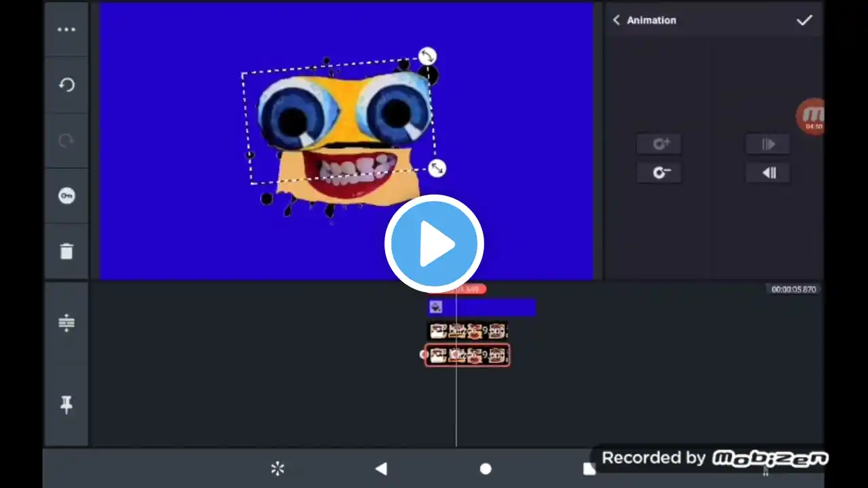Viewport: 868px width, 488px height.
Task: Select the red-outlined bottom layer clip
Action: point(467,355)
